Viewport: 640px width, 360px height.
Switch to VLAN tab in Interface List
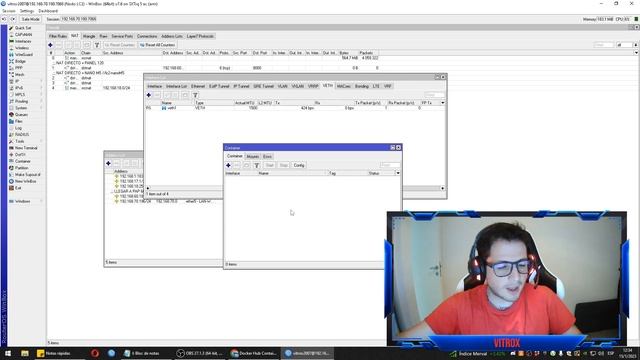[283, 86]
